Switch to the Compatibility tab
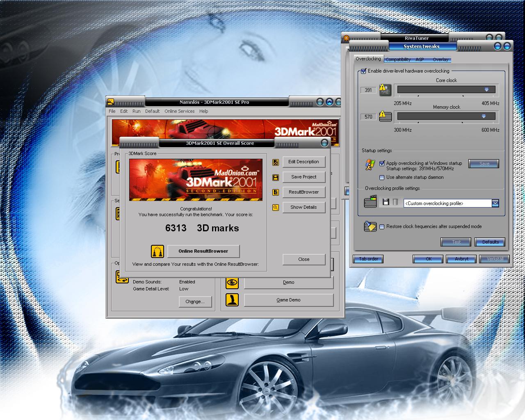Viewport: 525px width, 420px height. [x=398, y=59]
